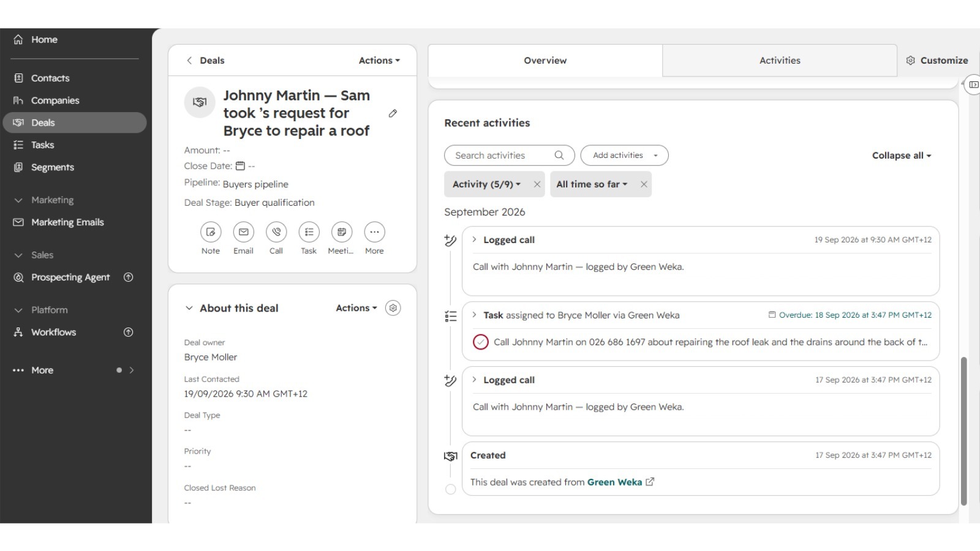
Task: Create a Task via the Task icon
Action: pyautogui.click(x=309, y=232)
